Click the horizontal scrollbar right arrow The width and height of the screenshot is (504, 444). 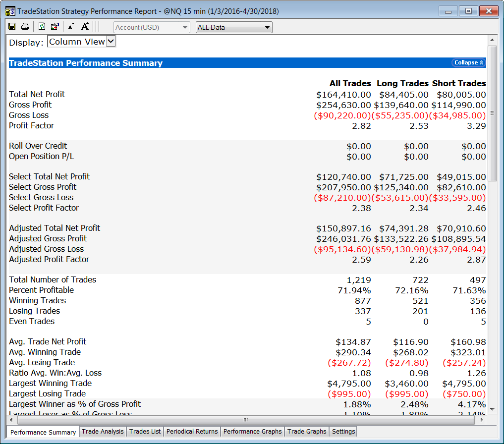(482, 420)
